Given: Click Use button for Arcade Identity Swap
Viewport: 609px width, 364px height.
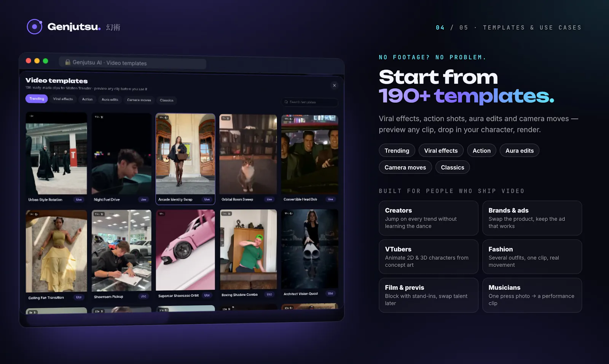Looking at the screenshot, I should coord(207,199).
